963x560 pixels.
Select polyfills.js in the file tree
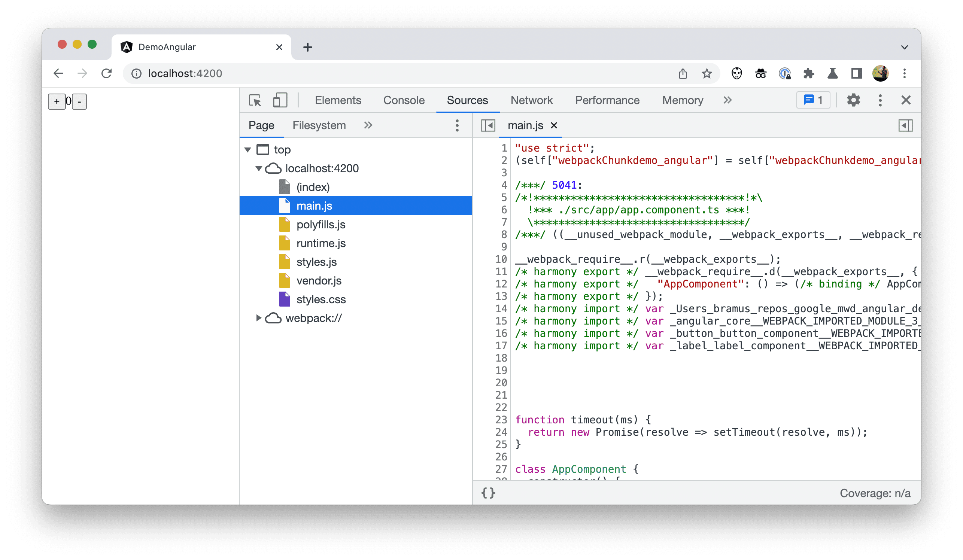tap(320, 224)
